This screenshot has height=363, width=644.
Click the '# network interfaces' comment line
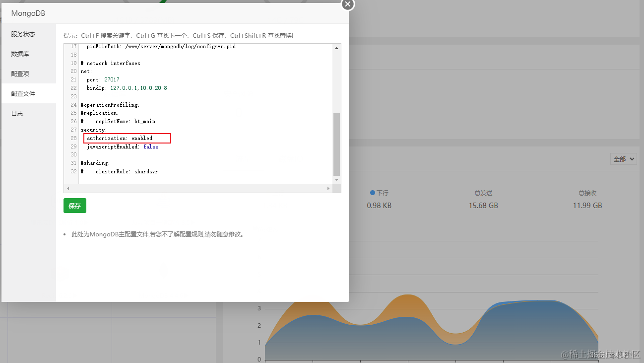coord(110,63)
